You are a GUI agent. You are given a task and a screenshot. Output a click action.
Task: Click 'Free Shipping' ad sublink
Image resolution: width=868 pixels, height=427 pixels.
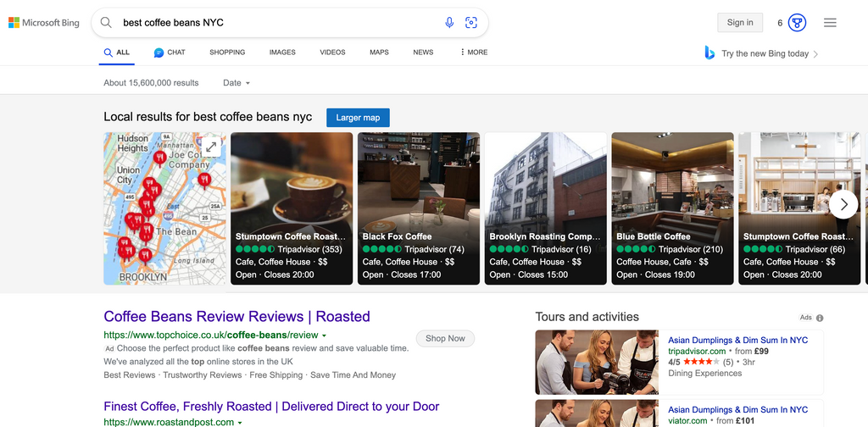pos(276,375)
